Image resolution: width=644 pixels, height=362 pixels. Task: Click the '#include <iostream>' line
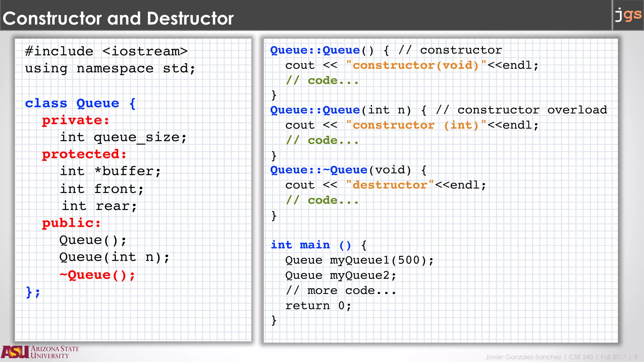[106, 51]
